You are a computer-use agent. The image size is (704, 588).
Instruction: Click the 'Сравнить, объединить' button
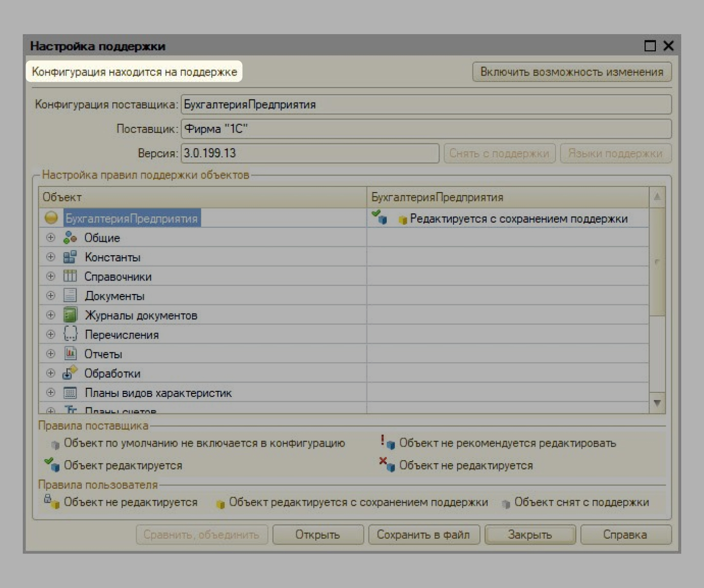202,535
